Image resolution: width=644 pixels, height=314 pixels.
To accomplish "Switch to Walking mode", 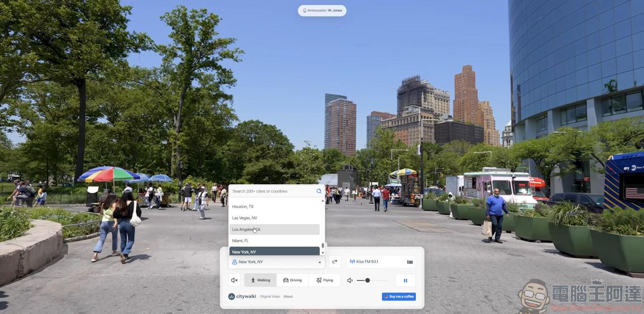I will [260, 280].
